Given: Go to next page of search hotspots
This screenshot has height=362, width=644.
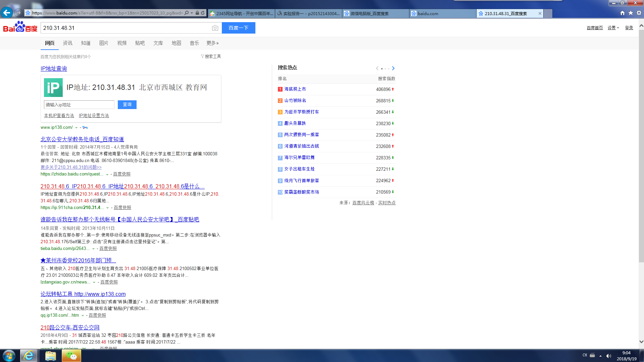Looking at the screenshot, I should (x=393, y=68).
